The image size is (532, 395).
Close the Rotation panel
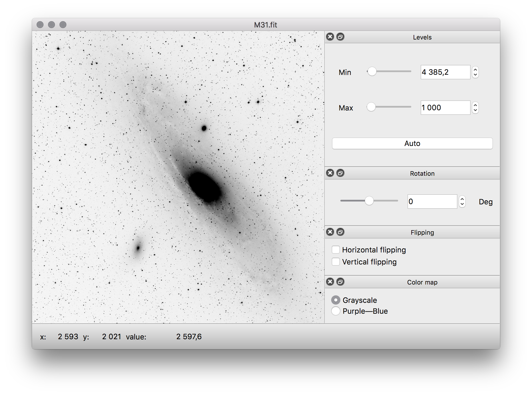tap(330, 173)
